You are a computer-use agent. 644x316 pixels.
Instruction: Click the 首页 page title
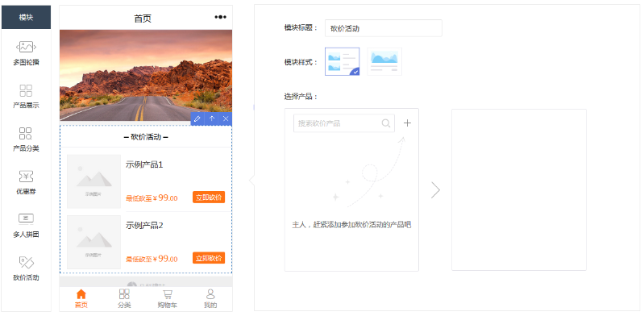pyautogui.click(x=143, y=19)
